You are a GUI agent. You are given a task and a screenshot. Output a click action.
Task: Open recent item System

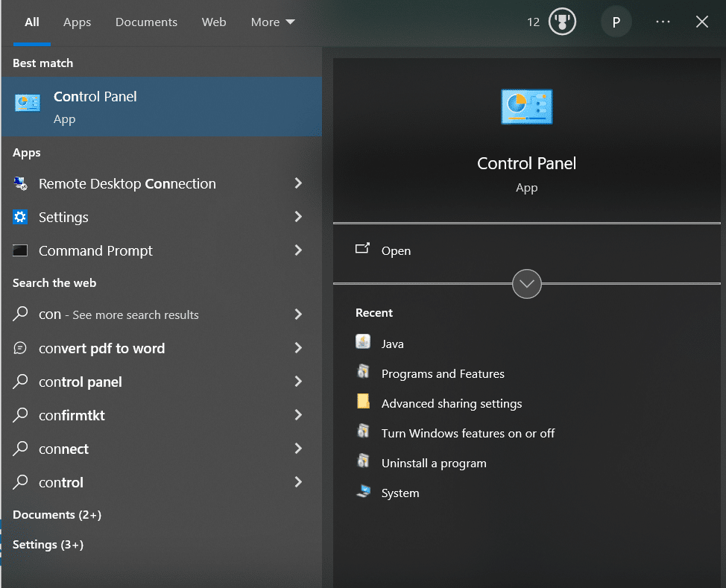coord(400,493)
